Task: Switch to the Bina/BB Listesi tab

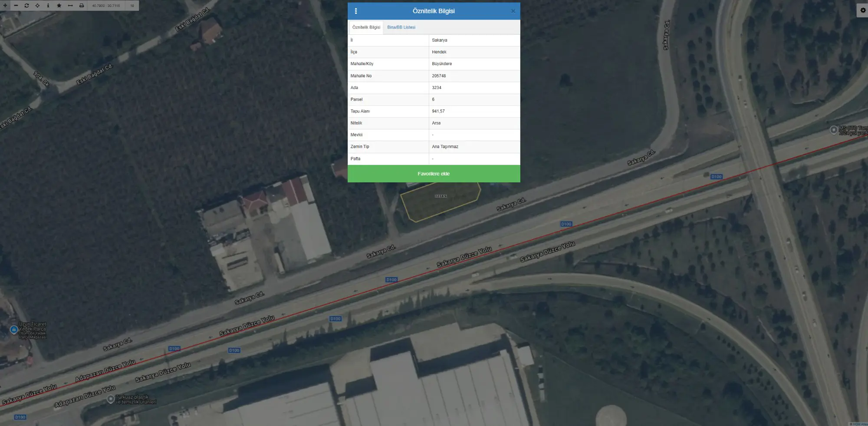Action: [401, 27]
